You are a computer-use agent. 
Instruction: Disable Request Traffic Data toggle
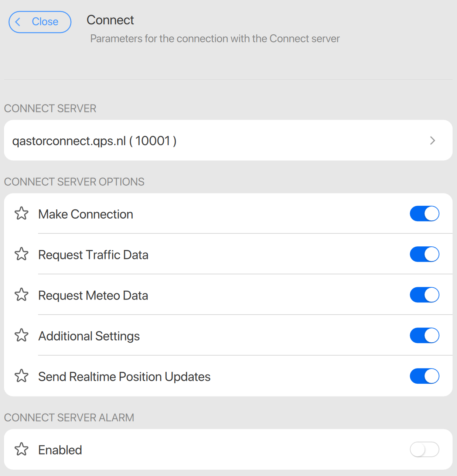tap(424, 254)
